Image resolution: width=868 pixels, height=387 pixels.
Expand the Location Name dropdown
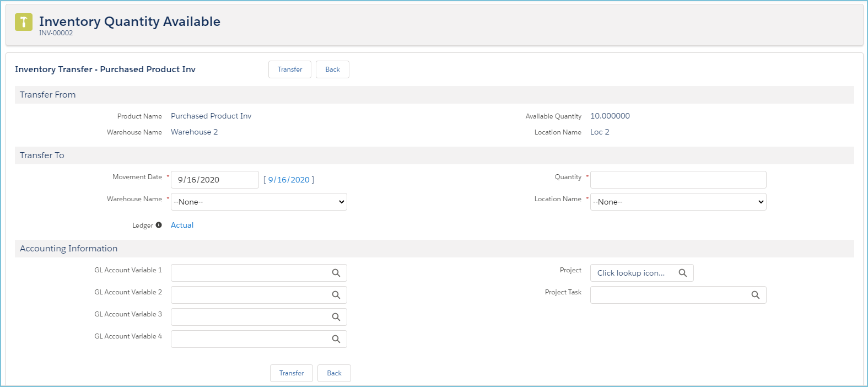click(678, 202)
